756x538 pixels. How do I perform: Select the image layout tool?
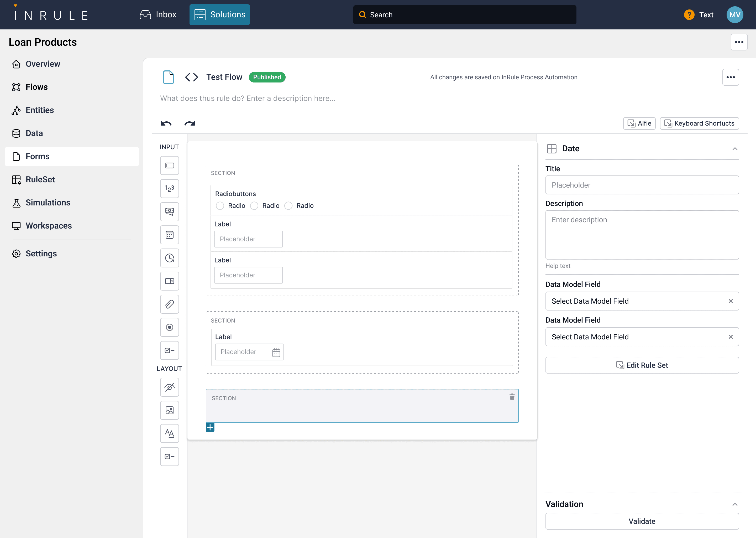tap(170, 410)
